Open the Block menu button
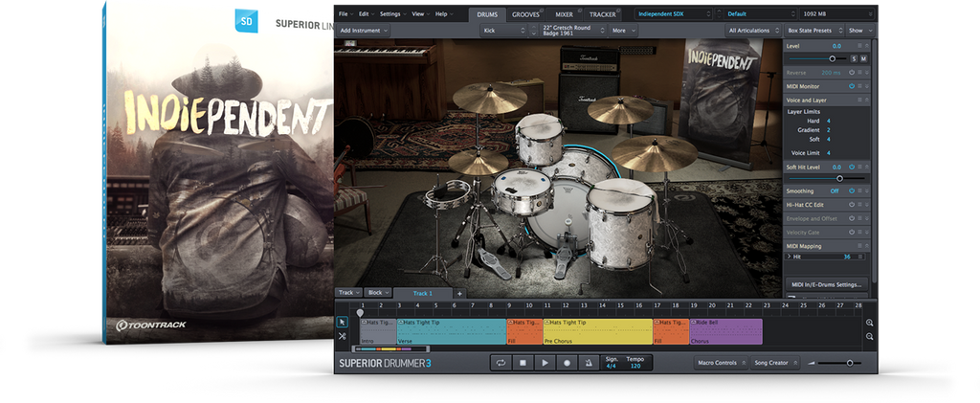980x403 pixels. click(378, 292)
